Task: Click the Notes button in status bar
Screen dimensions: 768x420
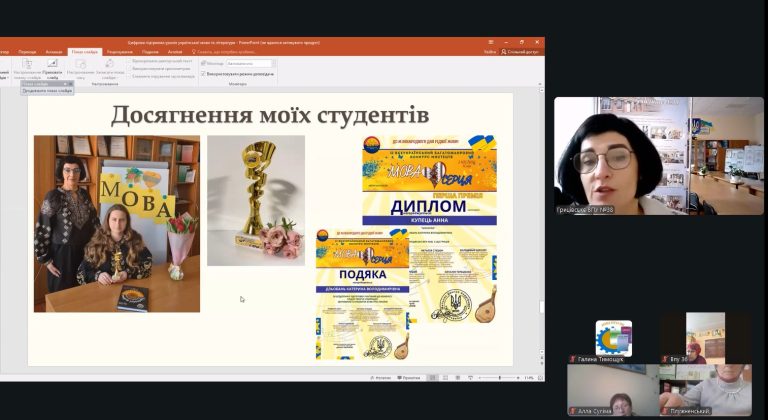Action: pos(381,378)
